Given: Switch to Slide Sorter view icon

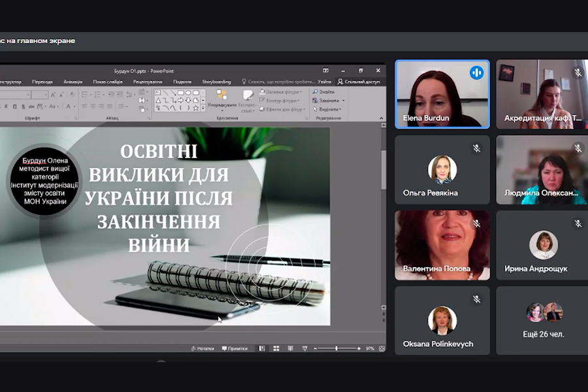Looking at the screenshot, I should [276, 348].
